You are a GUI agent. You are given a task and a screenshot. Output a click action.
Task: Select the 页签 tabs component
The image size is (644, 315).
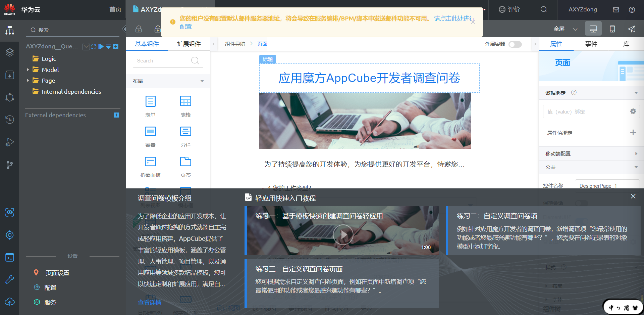185,166
